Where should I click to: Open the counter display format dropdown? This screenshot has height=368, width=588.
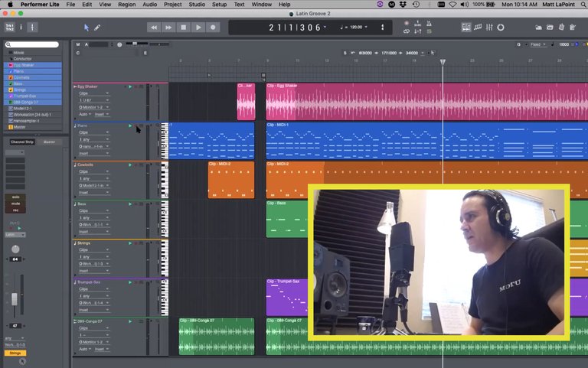pos(325,27)
